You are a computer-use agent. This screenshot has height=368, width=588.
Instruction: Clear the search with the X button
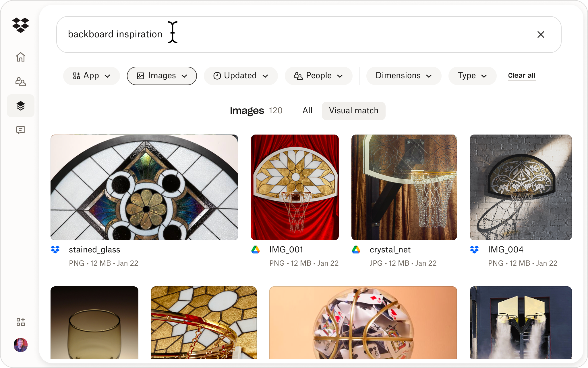click(x=541, y=34)
